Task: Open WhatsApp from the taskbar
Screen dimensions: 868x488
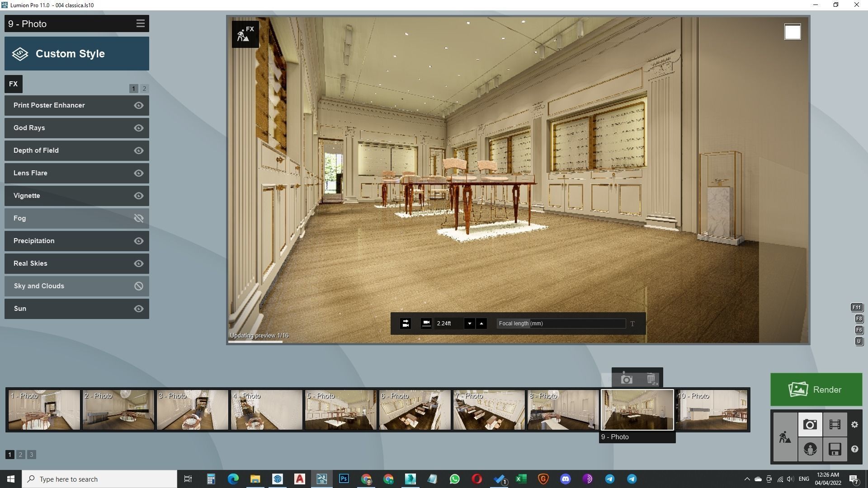Action: click(455, 479)
